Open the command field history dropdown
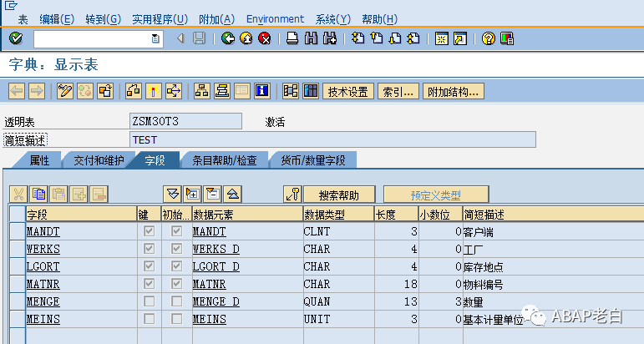This screenshot has width=644, height=344. (x=155, y=39)
